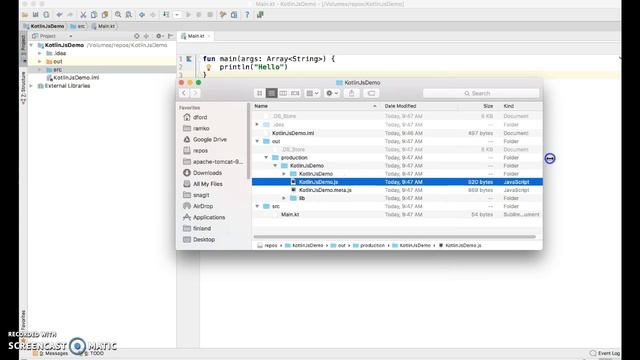640x360 pixels.
Task: Click the Replace icon next to Find
Action: [129, 15]
